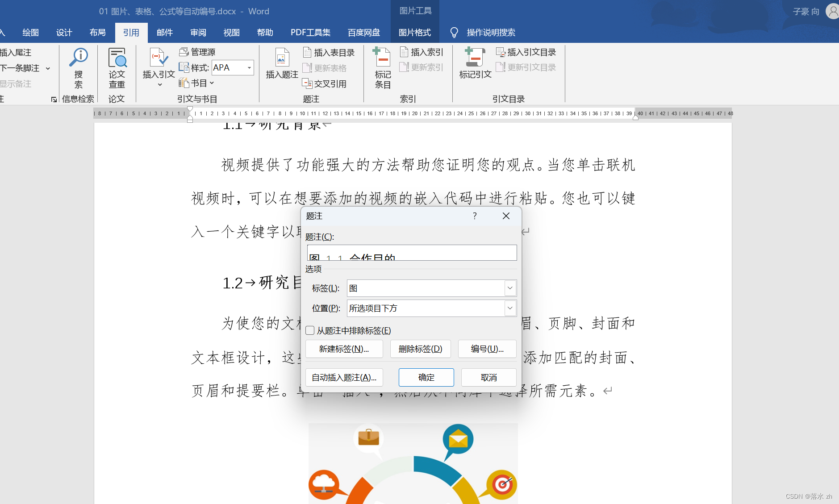Open 管理源 manage sources
The height and width of the screenshot is (504, 839).
[x=197, y=52]
